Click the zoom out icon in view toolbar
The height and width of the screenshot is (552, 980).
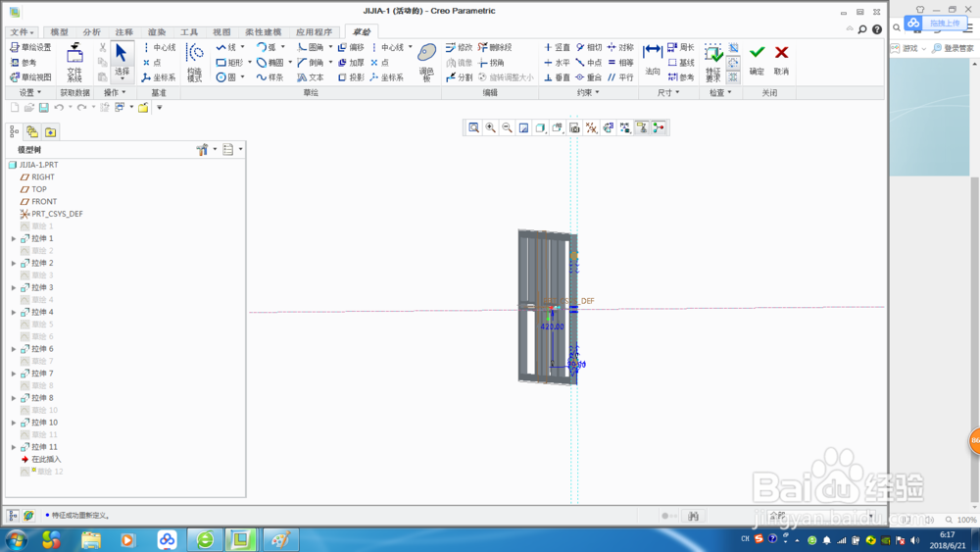[507, 128]
